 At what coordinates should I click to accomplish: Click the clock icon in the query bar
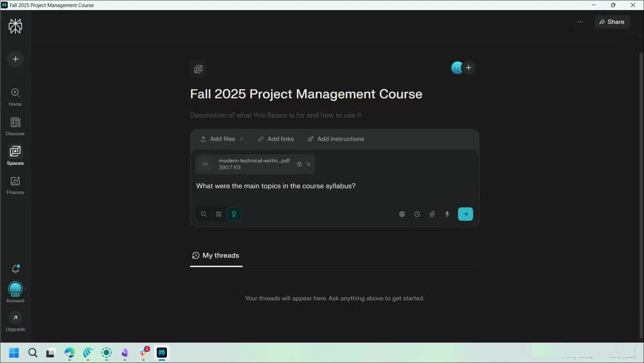pos(417,214)
